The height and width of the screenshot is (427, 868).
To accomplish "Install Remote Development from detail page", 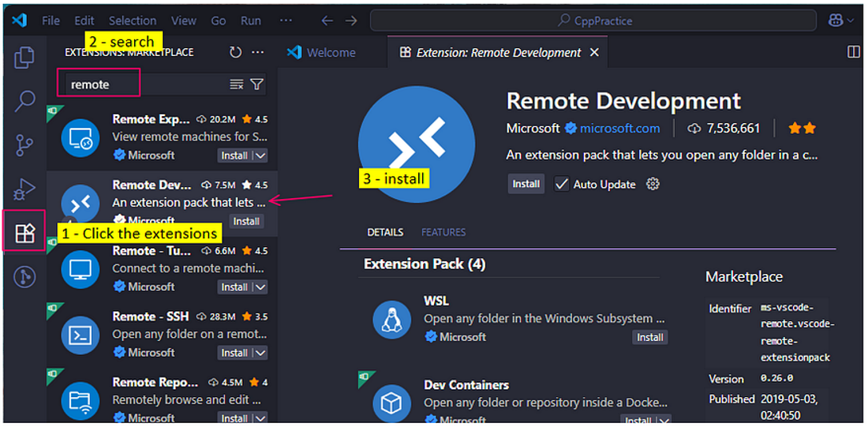I will click(x=526, y=185).
